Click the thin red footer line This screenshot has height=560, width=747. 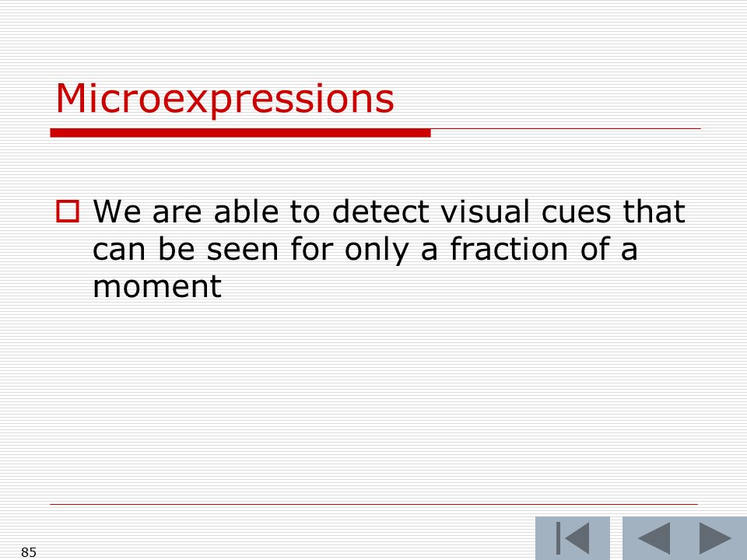pos(374,504)
